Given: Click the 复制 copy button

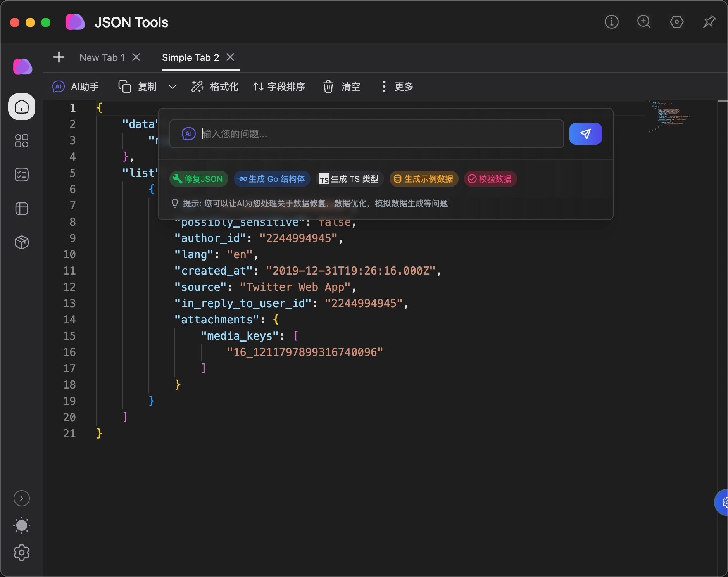Looking at the screenshot, I should pyautogui.click(x=138, y=86).
